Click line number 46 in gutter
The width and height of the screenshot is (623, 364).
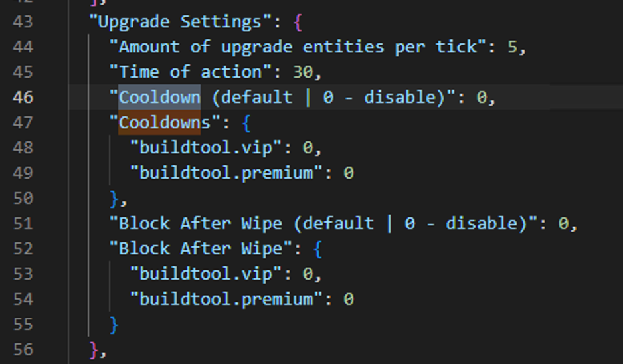23,98
